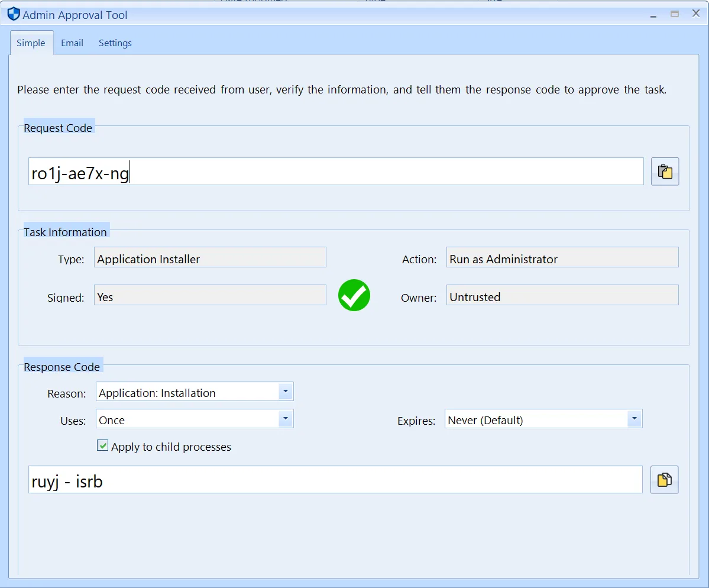This screenshot has width=709, height=588.
Task: Click the Signed field showing Yes
Action: (x=210, y=295)
